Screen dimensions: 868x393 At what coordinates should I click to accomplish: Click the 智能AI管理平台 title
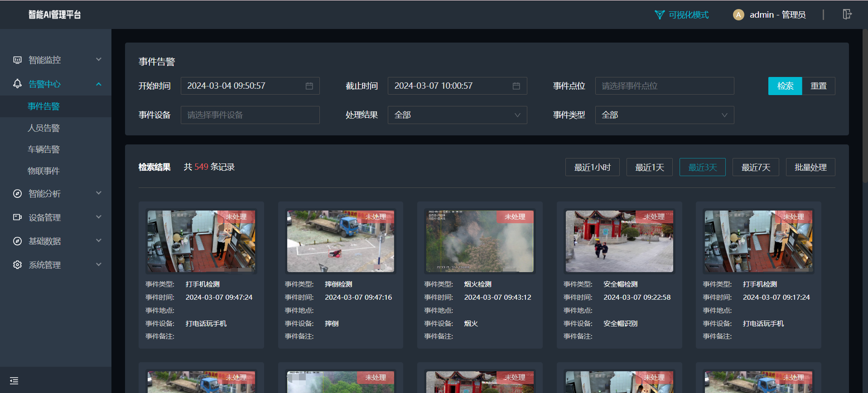55,14
